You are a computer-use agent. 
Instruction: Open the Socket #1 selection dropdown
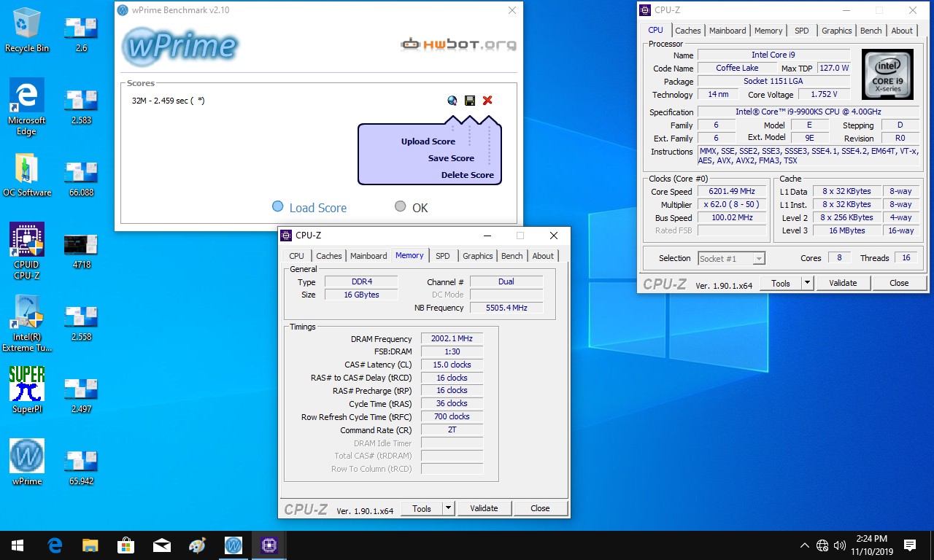pyautogui.click(x=732, y=258)
